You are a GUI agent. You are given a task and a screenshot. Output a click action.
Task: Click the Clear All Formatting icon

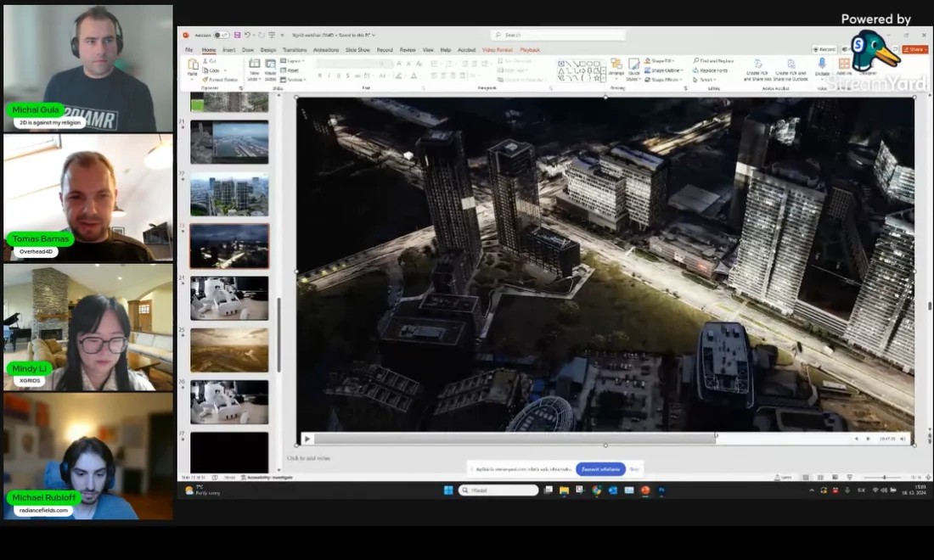pyautogui.click(x=419, y=64)
